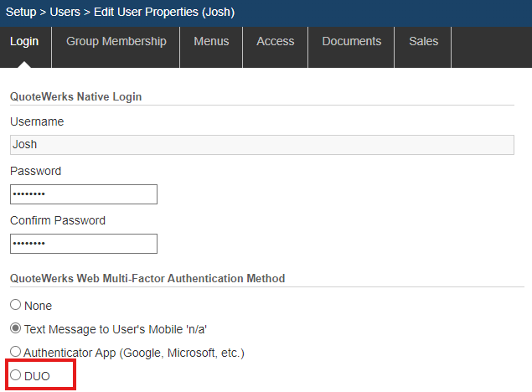Select the Authenticator App radio button

click(15, 353)
